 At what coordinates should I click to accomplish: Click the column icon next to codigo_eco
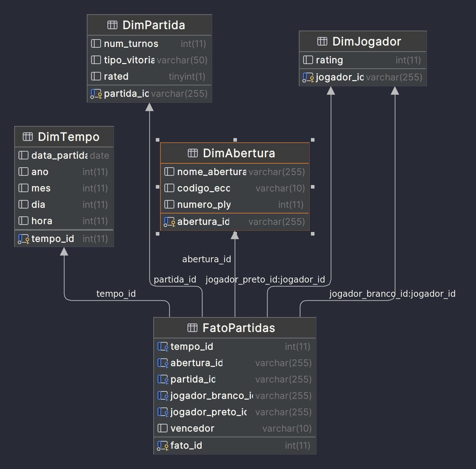click(x=169, y=188)
